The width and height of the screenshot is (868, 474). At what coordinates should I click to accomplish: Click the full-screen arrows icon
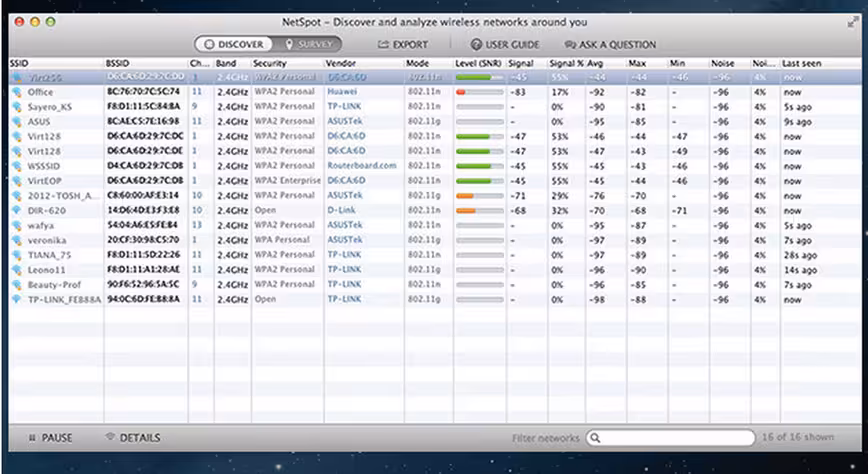coord(853,23)
